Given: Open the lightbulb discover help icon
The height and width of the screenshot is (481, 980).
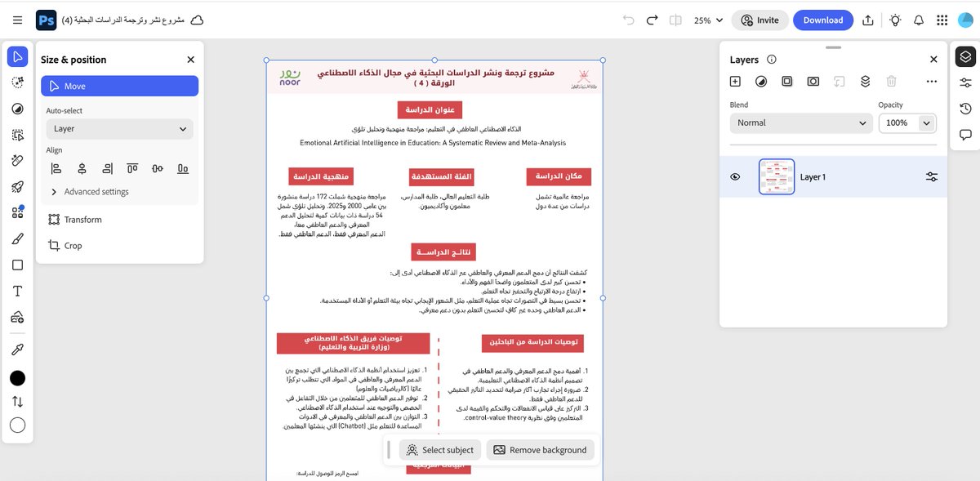Looking at the screenshot, I should coord(895,20).
